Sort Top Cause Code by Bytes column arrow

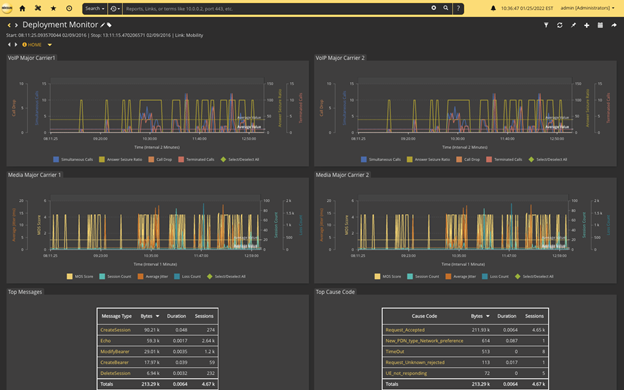[488, 316]
